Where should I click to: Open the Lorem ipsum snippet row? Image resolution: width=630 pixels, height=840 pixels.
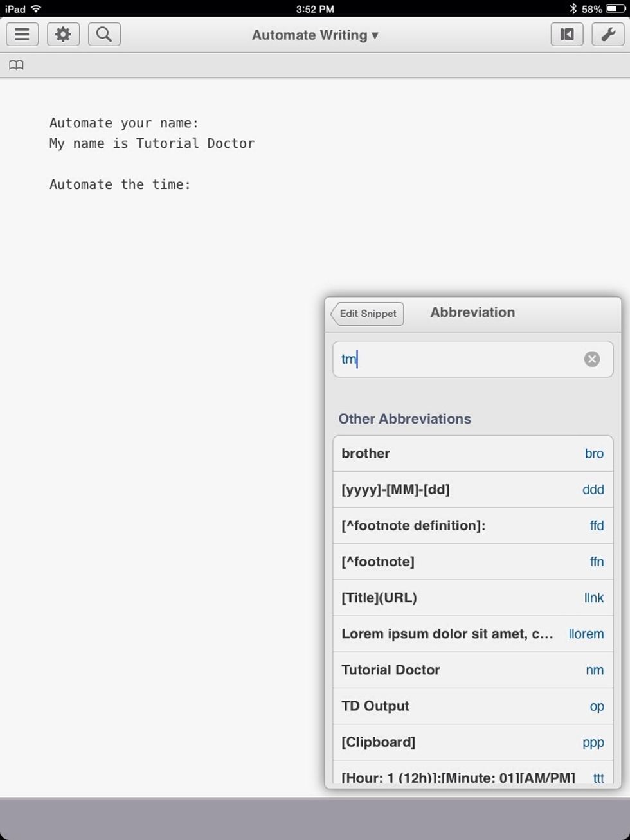point(473,634)
